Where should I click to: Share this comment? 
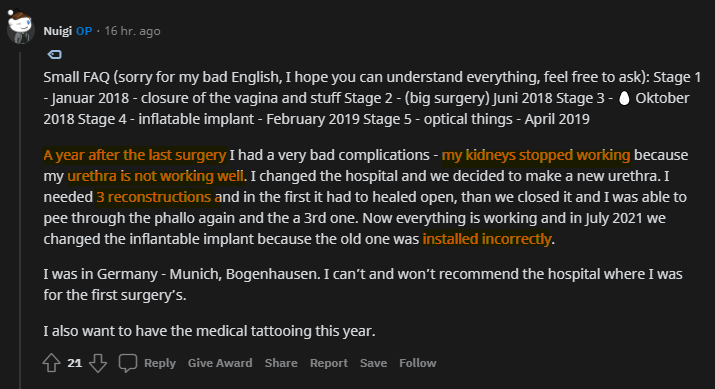click(281, 363)
